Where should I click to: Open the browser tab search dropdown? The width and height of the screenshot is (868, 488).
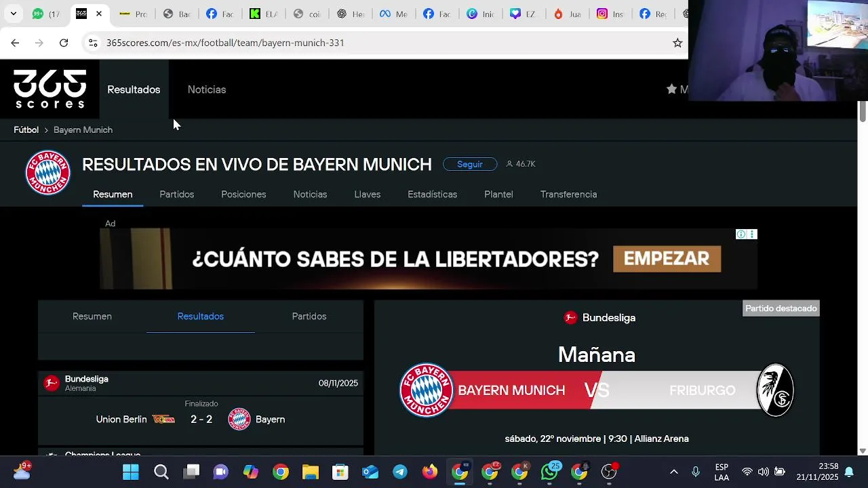tap(13, 14)
